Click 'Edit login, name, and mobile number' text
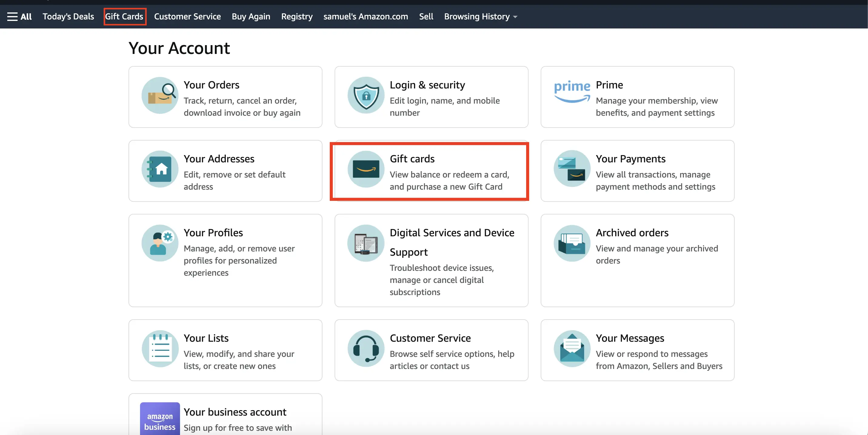Screen dimensions: 868x435 [x=445, y=107]
